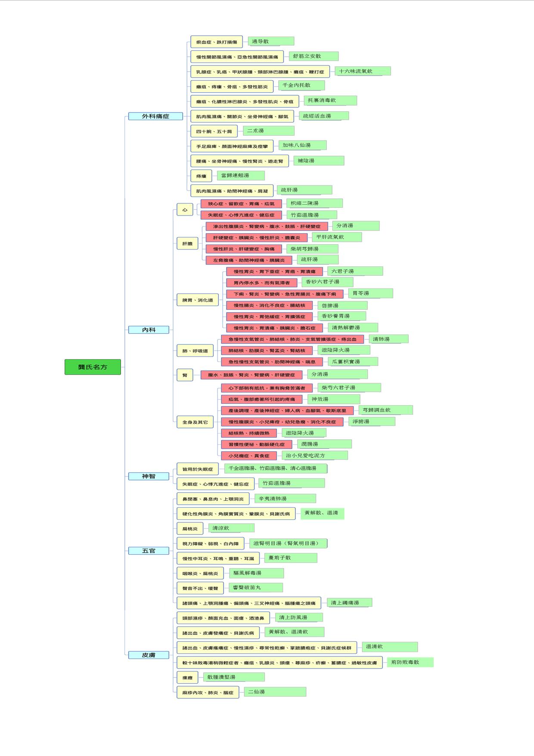Select the 瘀血症、跌打損傷 node
This screenshot has height=756, width=534.
pos(217,42)
